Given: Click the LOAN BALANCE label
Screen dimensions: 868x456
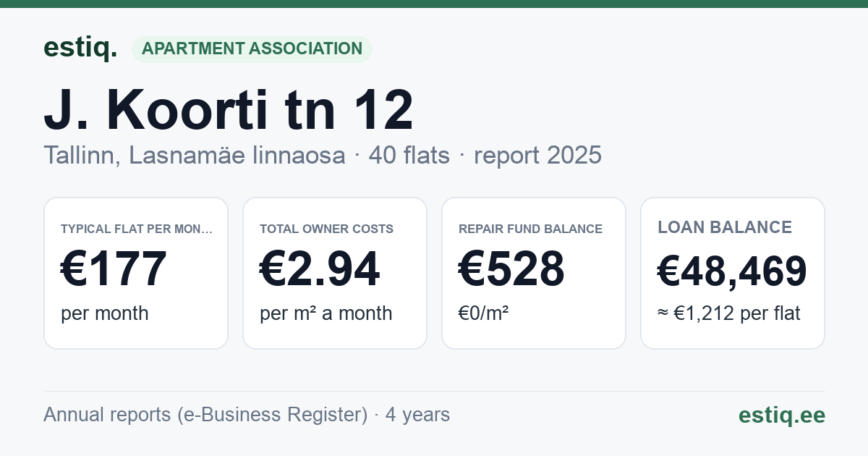Looking at the screenshot, I should coord(725,227).
